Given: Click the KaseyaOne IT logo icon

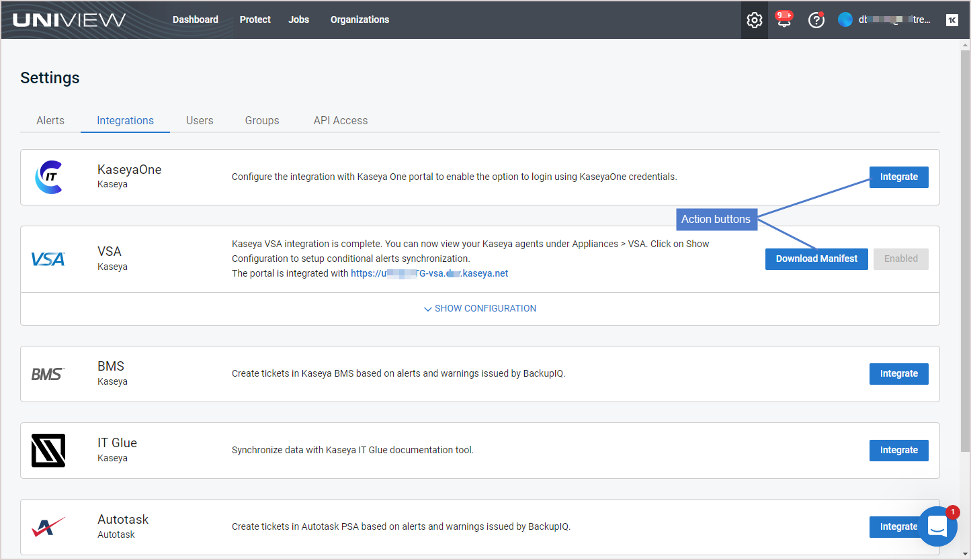Looking at the screenshot, I should coord(48,177).
